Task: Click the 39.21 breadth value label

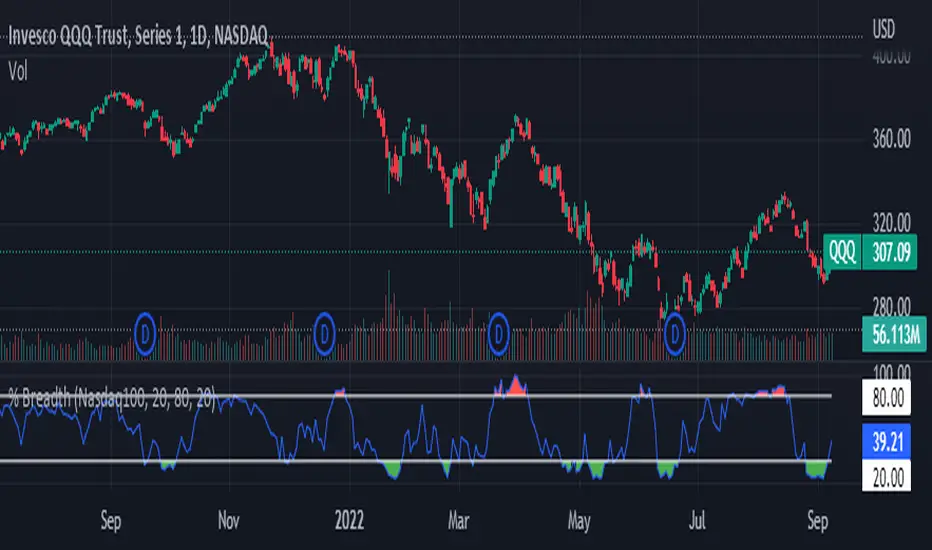Action: (x=886, y=441)
